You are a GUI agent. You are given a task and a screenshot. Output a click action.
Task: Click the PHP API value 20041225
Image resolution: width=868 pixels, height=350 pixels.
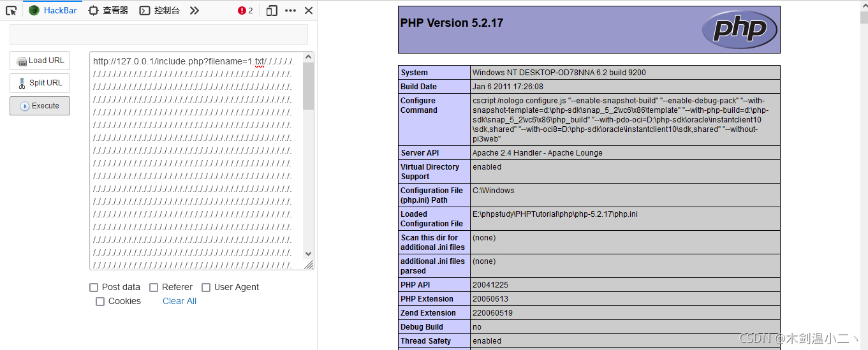point(490,285)
